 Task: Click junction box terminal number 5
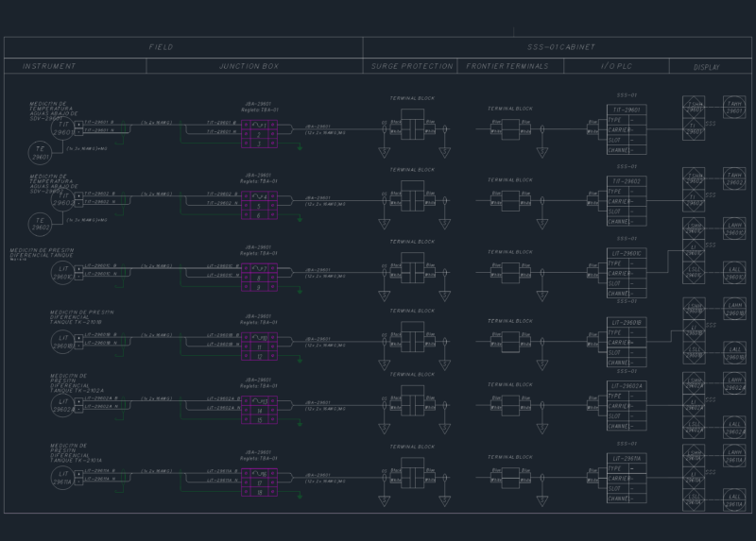click(259, 206)
